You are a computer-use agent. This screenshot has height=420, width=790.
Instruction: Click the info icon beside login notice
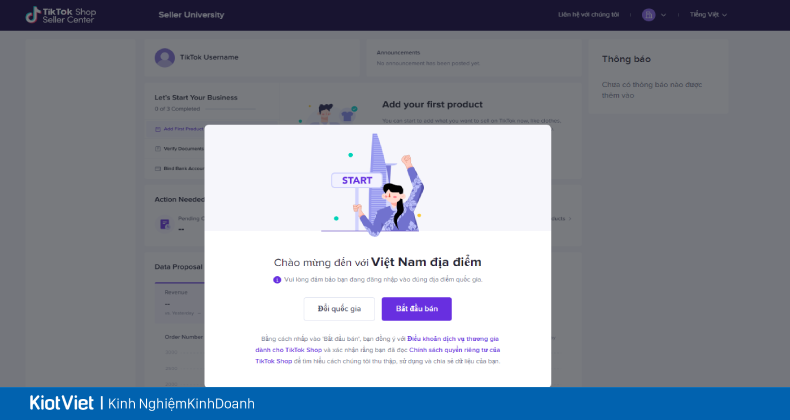[277, 279]
